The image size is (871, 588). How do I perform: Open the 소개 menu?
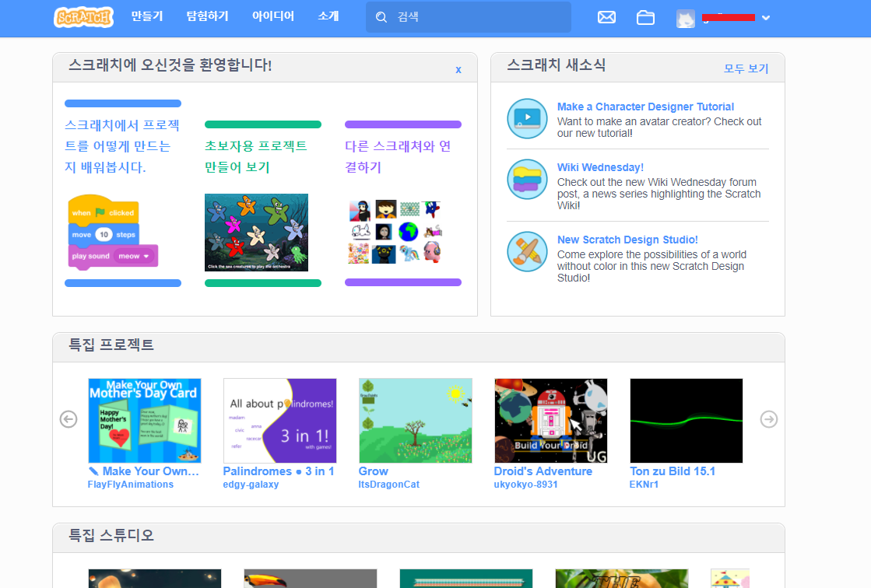[x=328, y=16]
